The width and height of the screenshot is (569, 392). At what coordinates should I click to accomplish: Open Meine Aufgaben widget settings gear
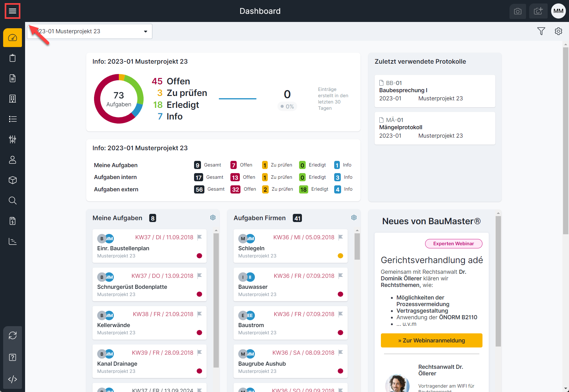[x=213, y=218]
